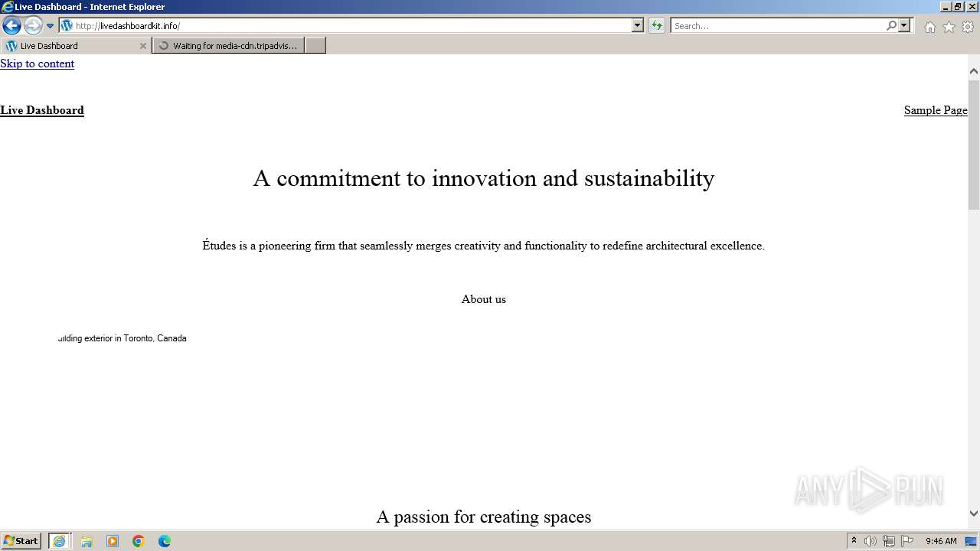This screenshot has height=551, width=980.
Task: Click the Action Center flag icon
Action: click(907, 541)
